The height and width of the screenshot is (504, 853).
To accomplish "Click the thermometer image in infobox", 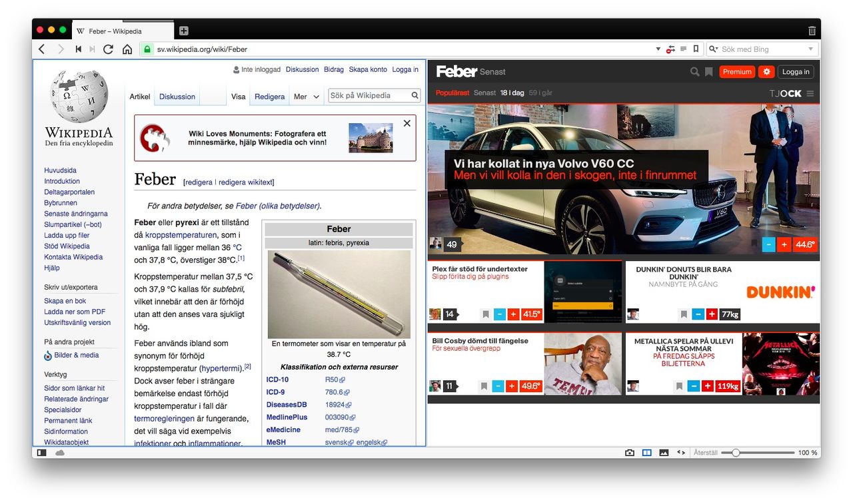I will (x=339, y=294).
